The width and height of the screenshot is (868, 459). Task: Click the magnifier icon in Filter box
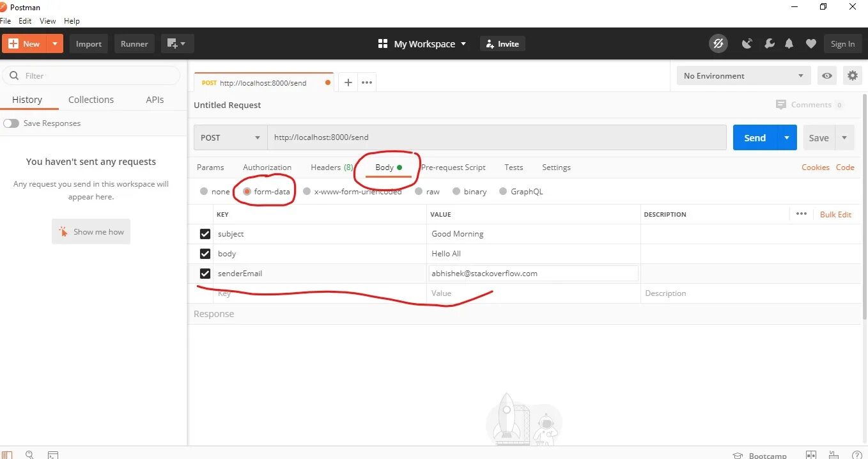(x=13, y=75)
